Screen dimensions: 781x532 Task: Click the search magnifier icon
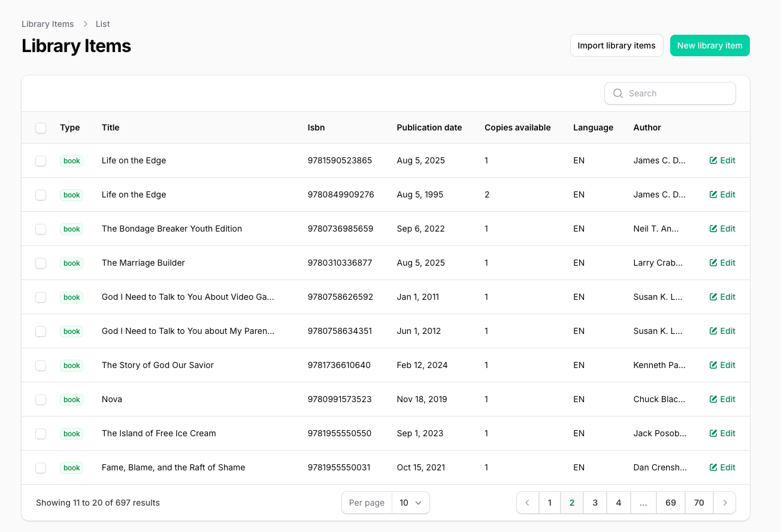617,93
